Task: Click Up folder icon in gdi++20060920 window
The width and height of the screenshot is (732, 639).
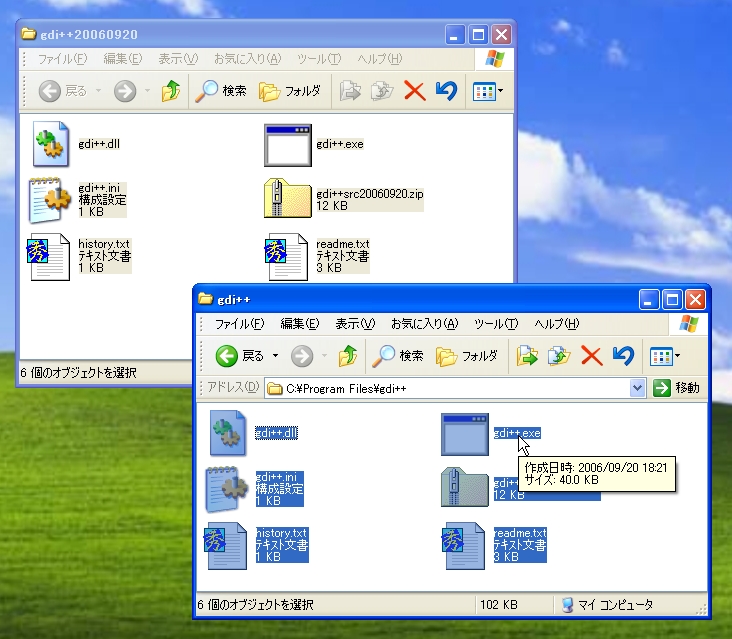Action: (171, 91)
